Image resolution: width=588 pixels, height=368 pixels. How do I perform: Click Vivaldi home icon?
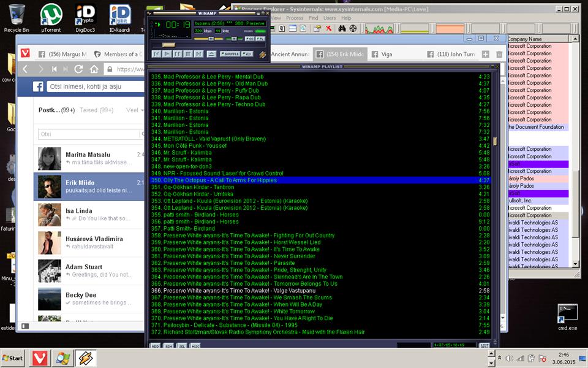94,69
